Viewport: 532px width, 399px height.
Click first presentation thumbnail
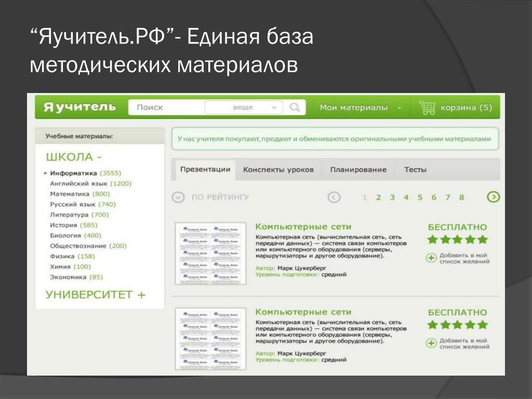point(211,254)
